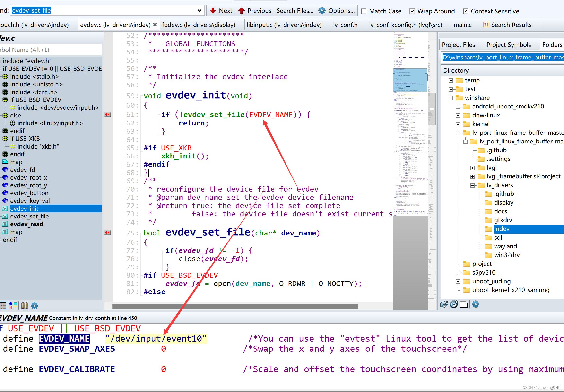Expand the s5pv210 folder
The width and height of the screenshot is (564, 392).
458,273
